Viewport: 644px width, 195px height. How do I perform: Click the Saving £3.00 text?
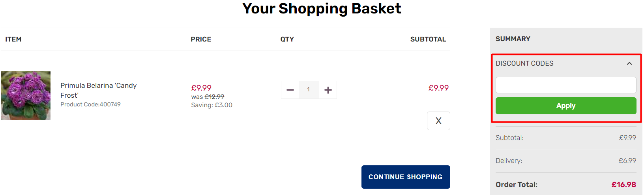click(212, 105)
